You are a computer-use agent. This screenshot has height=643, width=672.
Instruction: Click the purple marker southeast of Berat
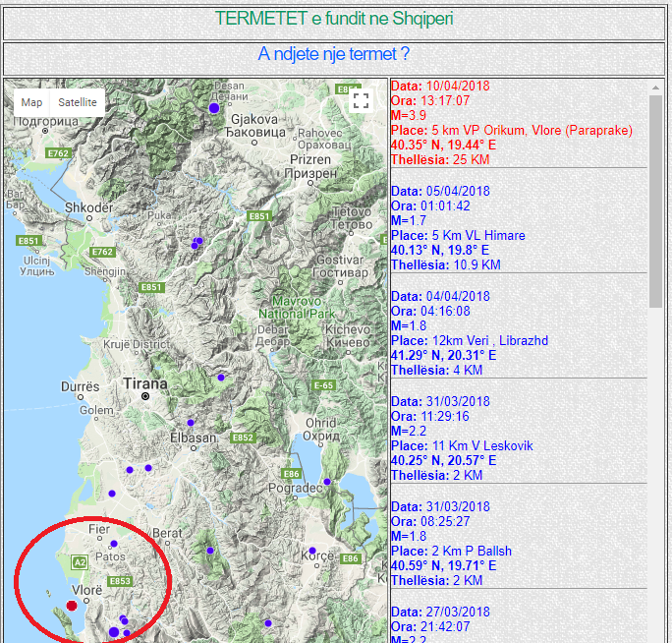210,551
